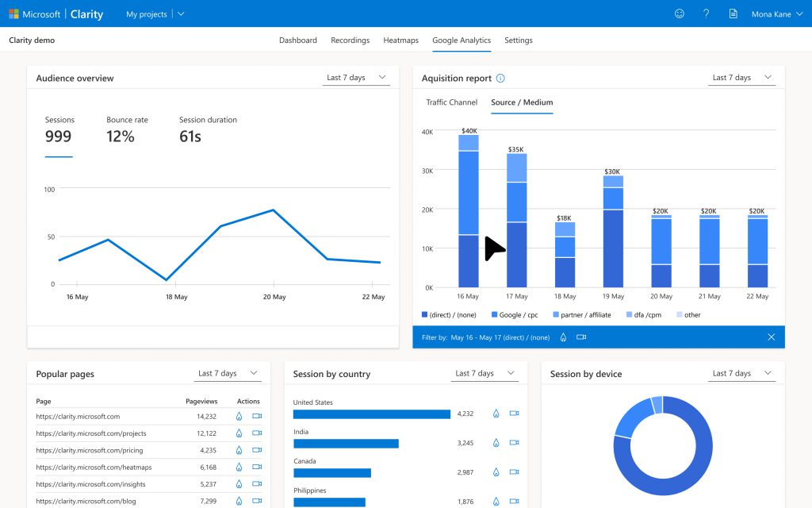Open the https://clarity.microsoft.com/pricing link

tap(90, 451)
